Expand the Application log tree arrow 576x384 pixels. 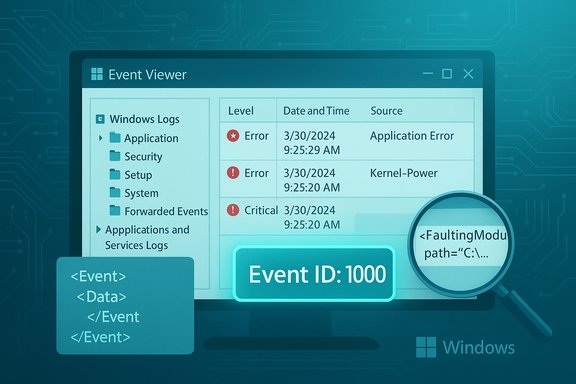100,138
